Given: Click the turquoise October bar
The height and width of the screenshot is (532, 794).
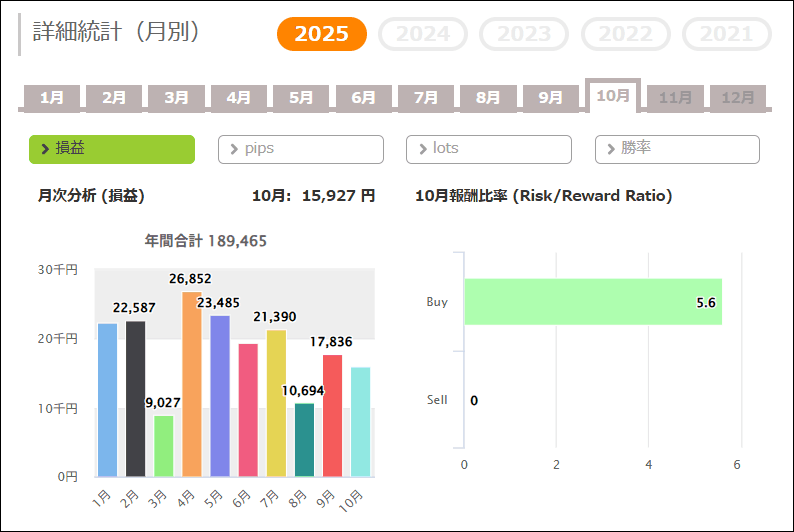Looking at the screenshot, I should click(x=361, y=422).
